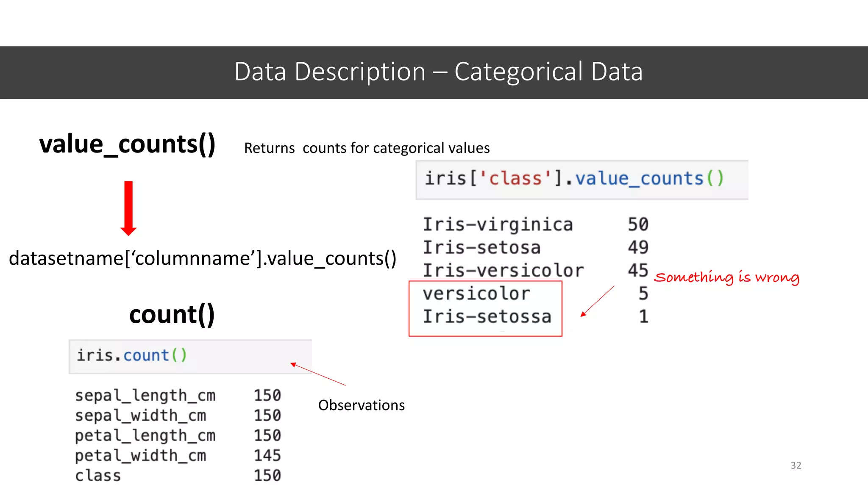This screenshot has width=868, height=488.
Task: Click the 150 value beside petal_length_cm
Action: (x=267, y=435)
